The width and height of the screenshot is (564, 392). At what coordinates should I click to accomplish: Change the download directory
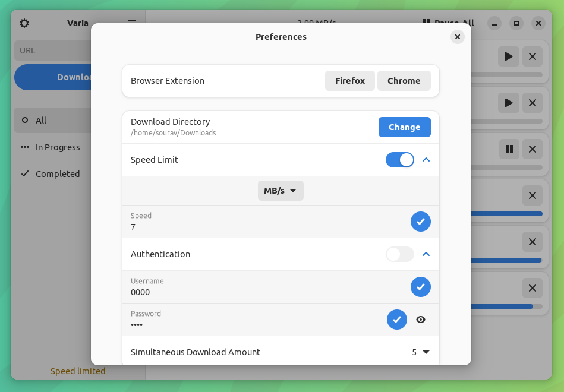coord(404,127)
